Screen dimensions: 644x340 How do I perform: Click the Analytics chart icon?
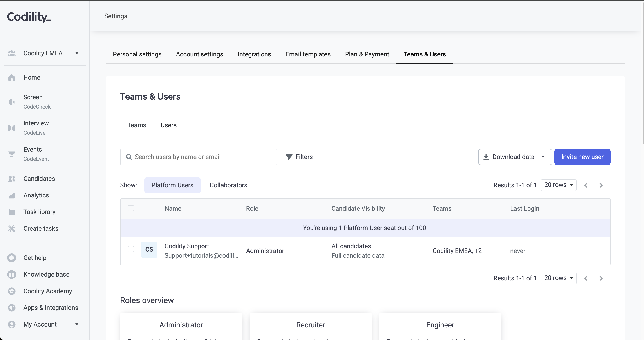[x=12, y=195]
